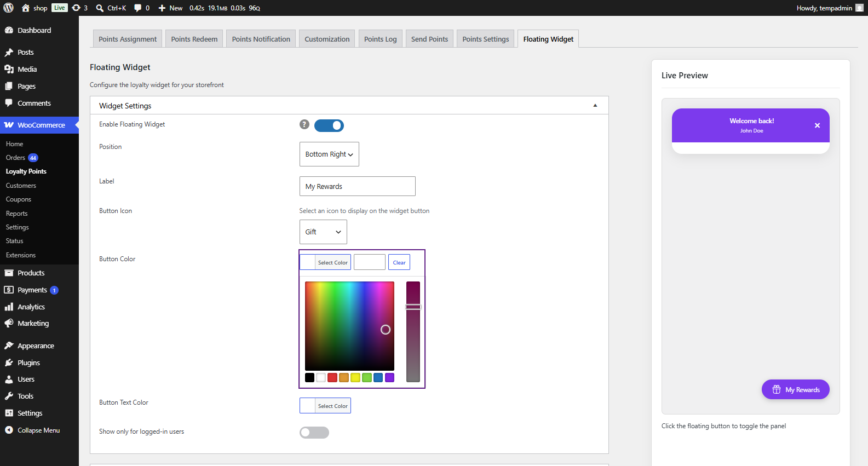Pick the red palette swatch
Viewport: 868px width, 466px height.
coord(332,377)
